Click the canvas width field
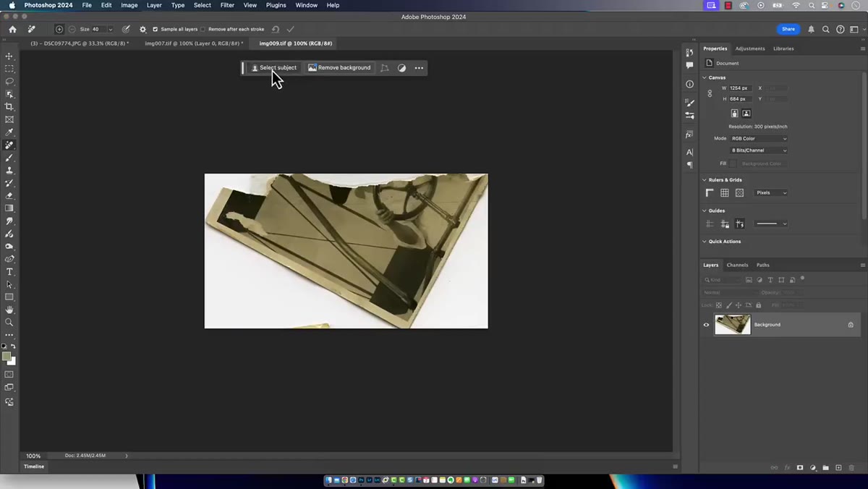Viewport: 868px width, 489px height. (x=741, y=88)
